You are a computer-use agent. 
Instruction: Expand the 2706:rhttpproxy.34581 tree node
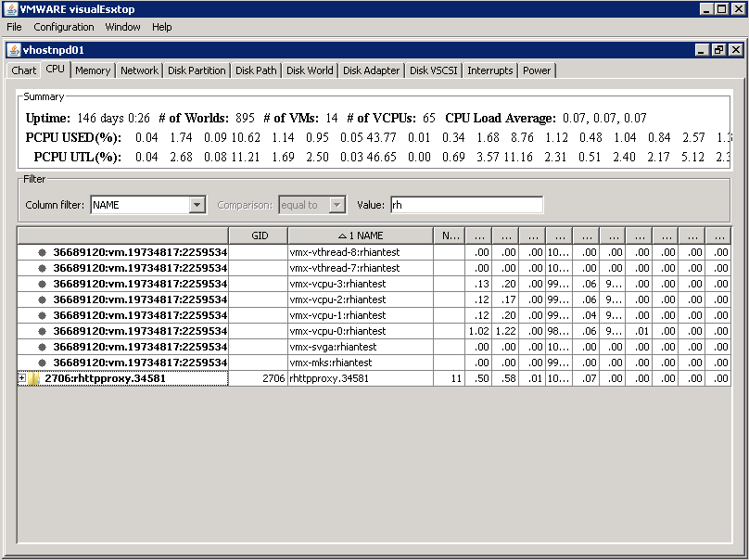21,378
